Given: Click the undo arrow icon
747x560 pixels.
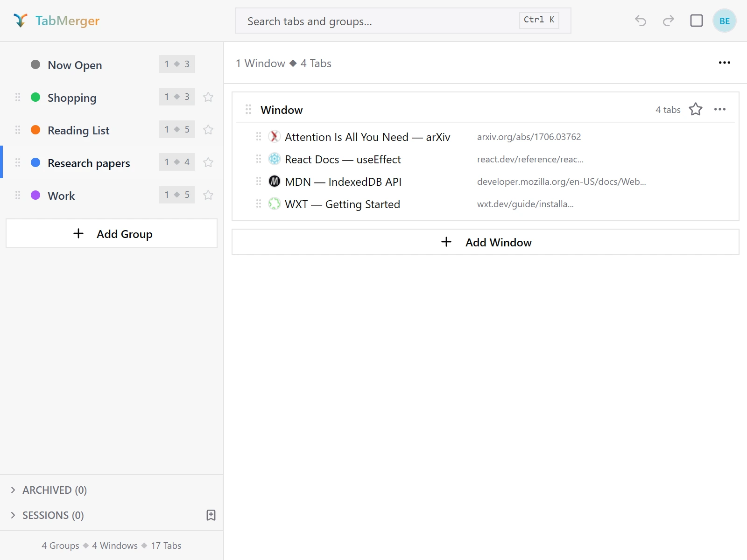Looking at the screenshot, I should 641,21.
